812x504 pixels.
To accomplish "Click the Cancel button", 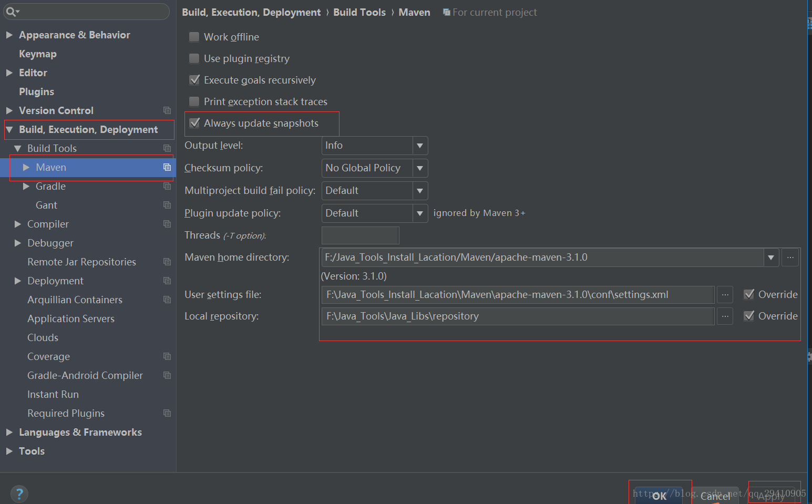I will click(715, 496).
